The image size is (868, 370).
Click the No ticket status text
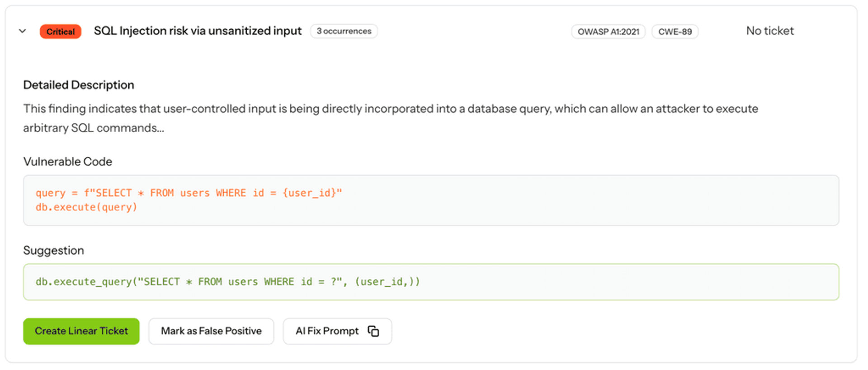tap(770, 31)
